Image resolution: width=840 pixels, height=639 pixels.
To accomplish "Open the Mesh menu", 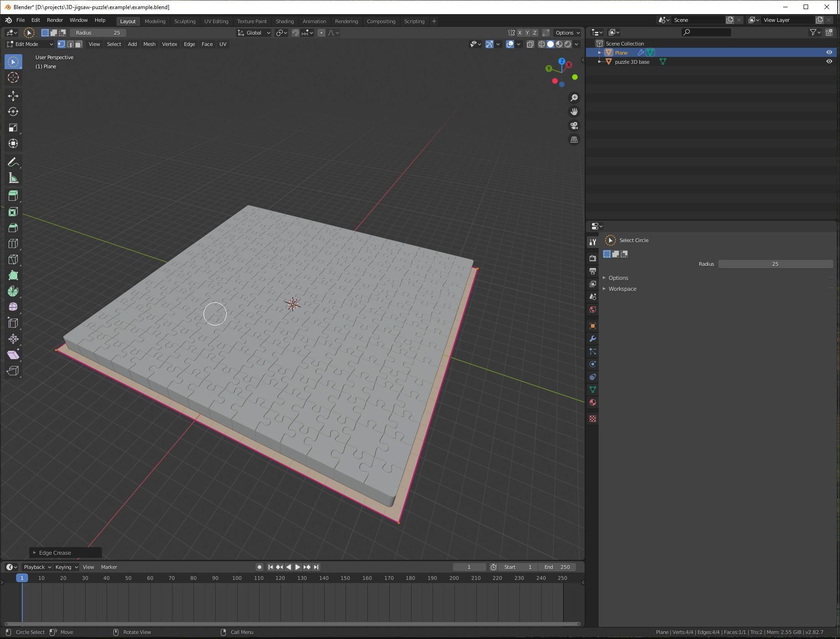I will pyautogui.click(x=149, y=44).
